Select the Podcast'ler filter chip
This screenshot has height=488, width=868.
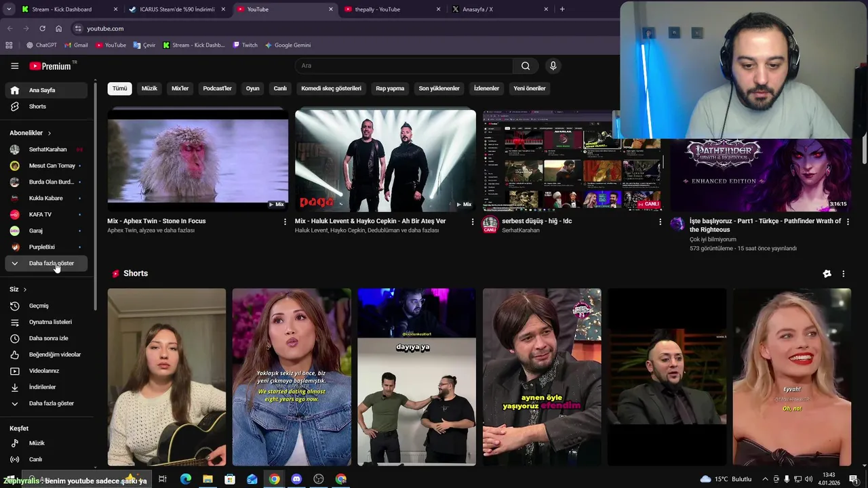pyautogui.click(x=217, y=88)
